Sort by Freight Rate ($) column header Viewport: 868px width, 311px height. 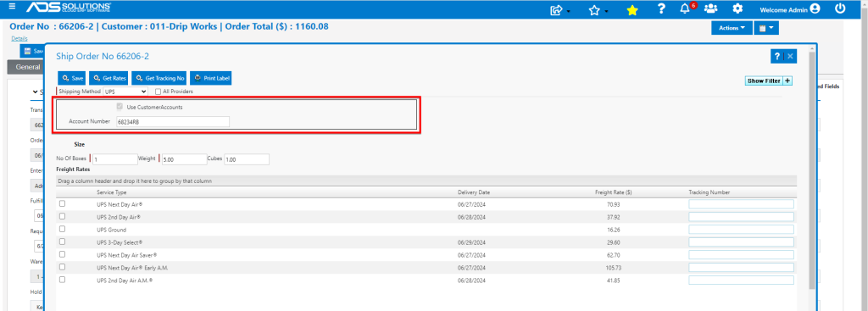[614, 192]
